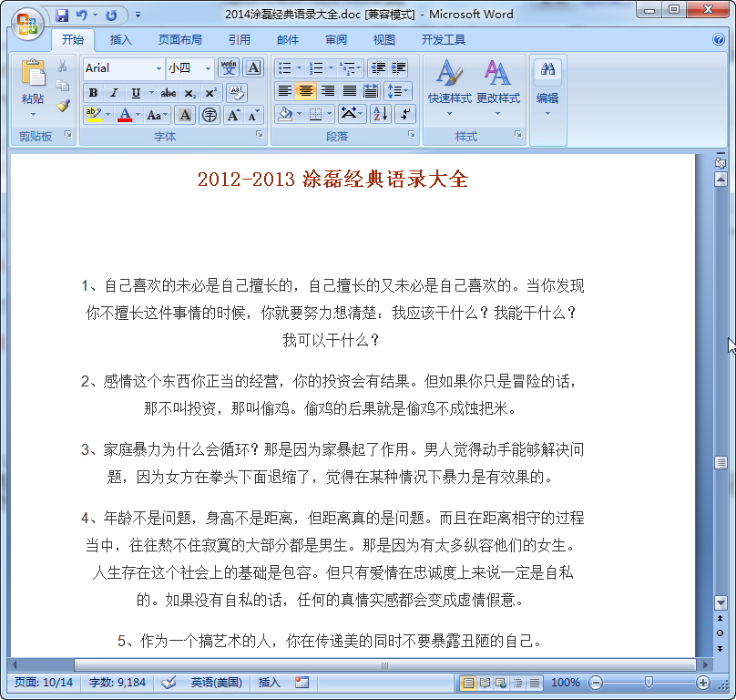Click the character border icon
The width and height of the screenshot is (736, 700).
click(253, 68)
